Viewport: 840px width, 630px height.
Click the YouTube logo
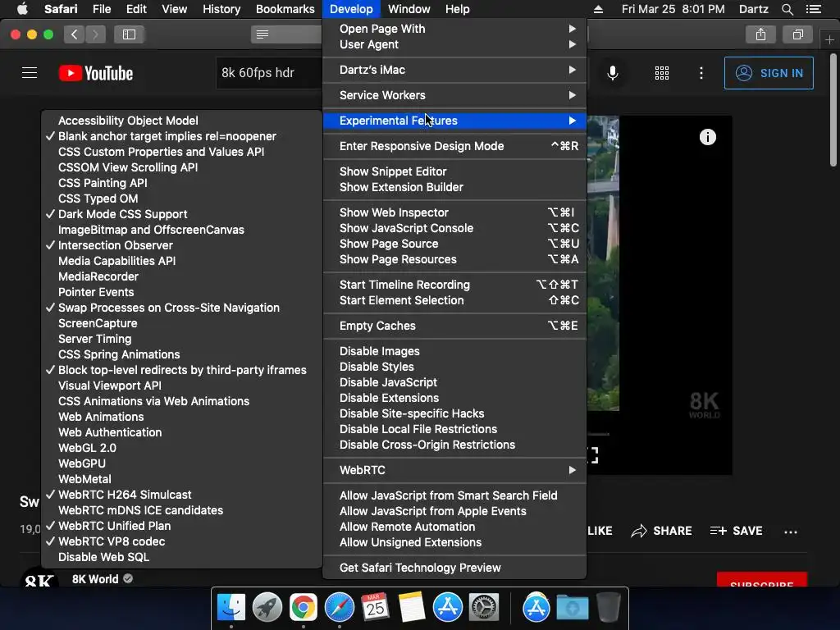coord(96,73)
